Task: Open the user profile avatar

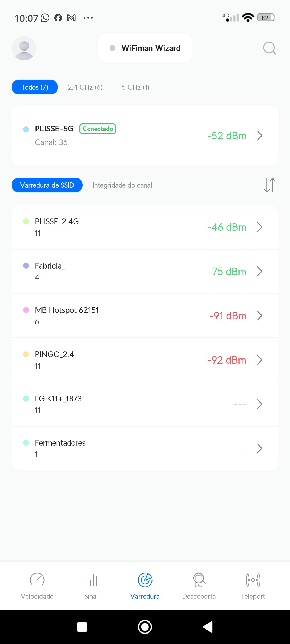Action: pyautogui.click(x=24, y=48)
